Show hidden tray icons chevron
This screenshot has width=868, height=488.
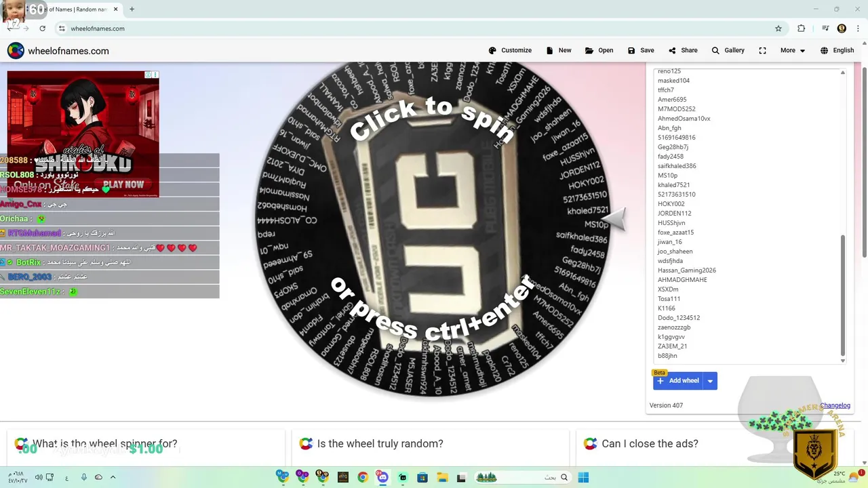113,477
